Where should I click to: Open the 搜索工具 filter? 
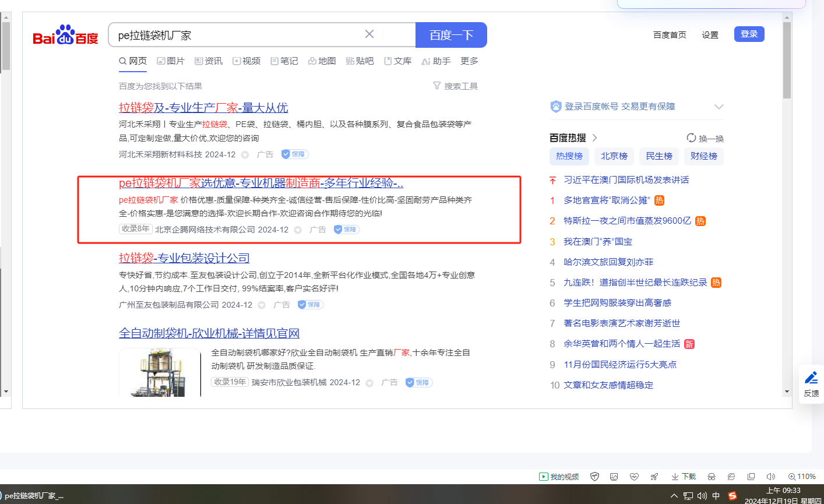click(x=455, y=86)
